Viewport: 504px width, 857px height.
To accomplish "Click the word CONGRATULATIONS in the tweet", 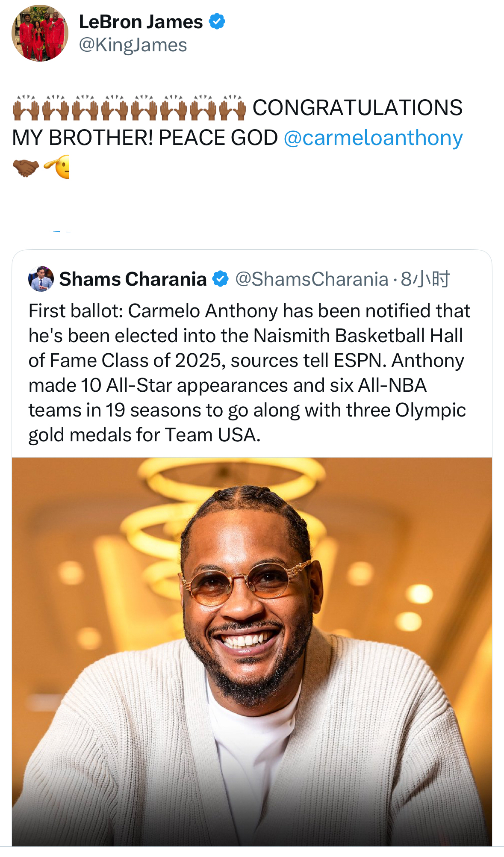I will tap(357, 108).
